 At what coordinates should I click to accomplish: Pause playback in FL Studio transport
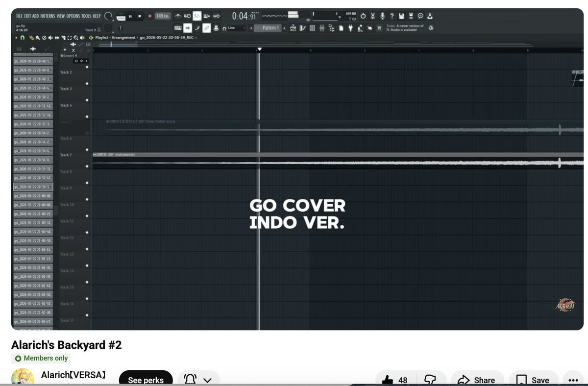(x=130, y=16)
